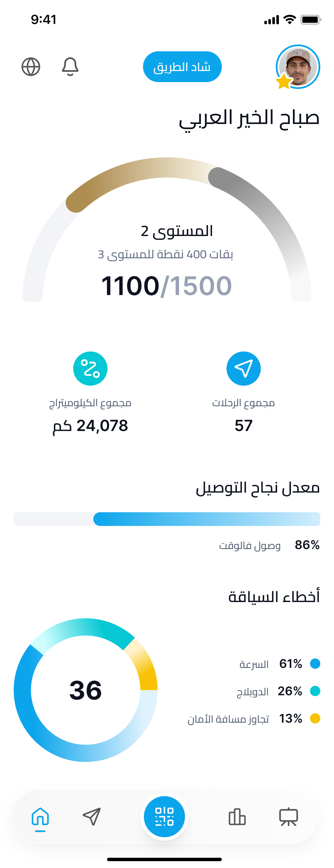
Task: Click the battery status icon
Action: pyautogui.click(x=311, y=20)
